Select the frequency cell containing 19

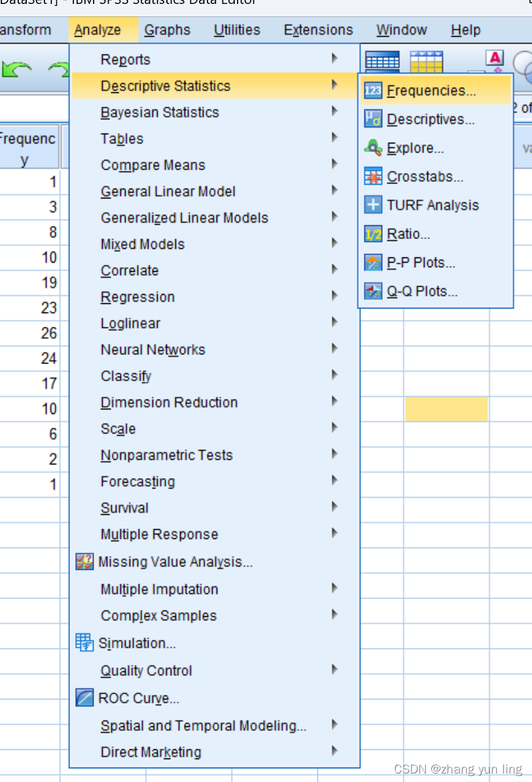click(29, 282)
